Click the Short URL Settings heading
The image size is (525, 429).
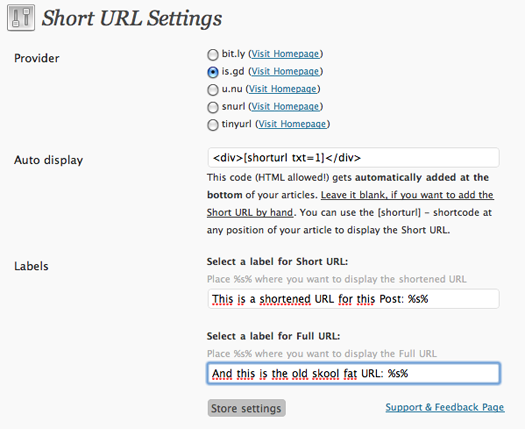(132, 18)
